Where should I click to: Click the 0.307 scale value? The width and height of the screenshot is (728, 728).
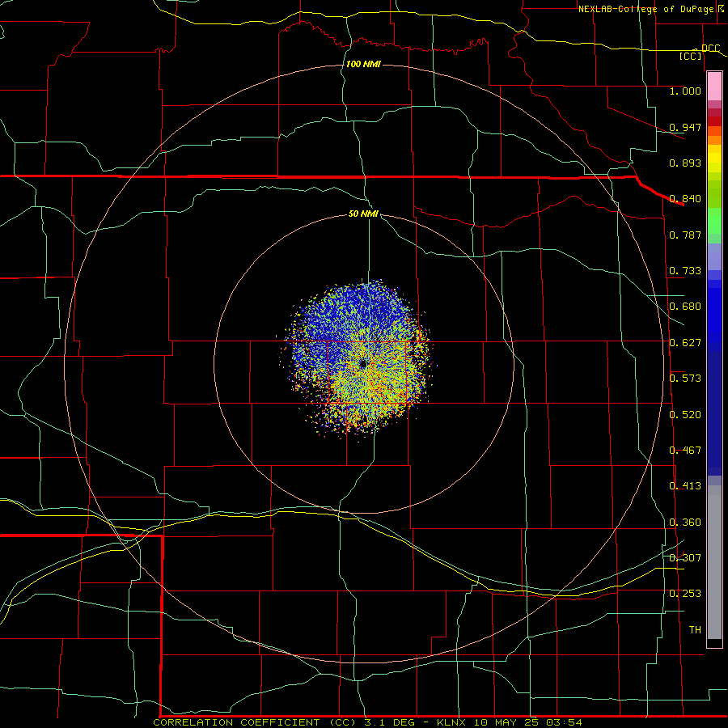tap(685, 558)
